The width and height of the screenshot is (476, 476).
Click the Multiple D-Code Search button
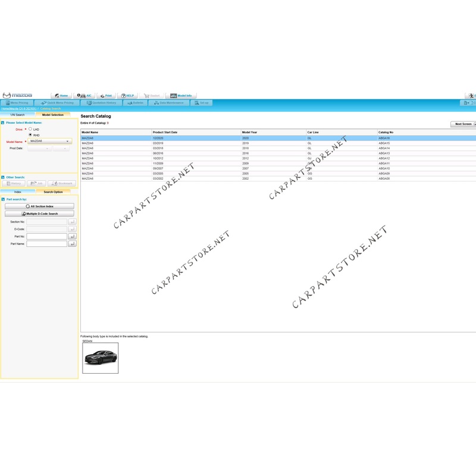click(x=39, y=214)
